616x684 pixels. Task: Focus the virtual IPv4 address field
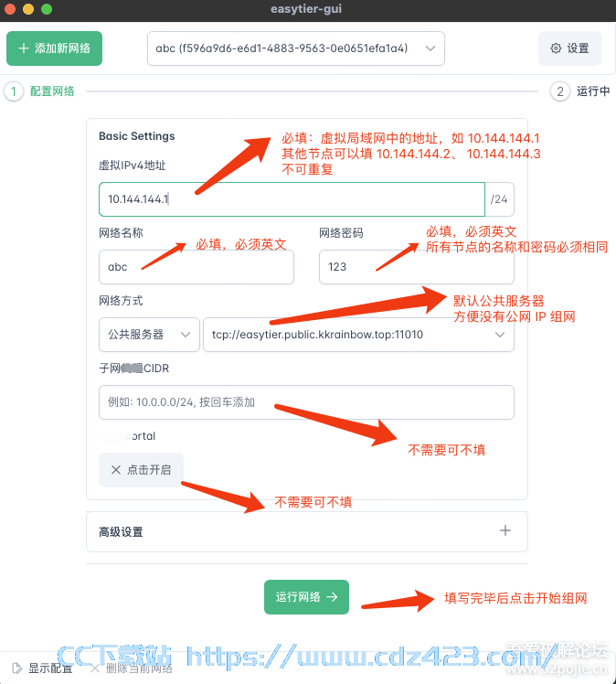pos(292,199)
